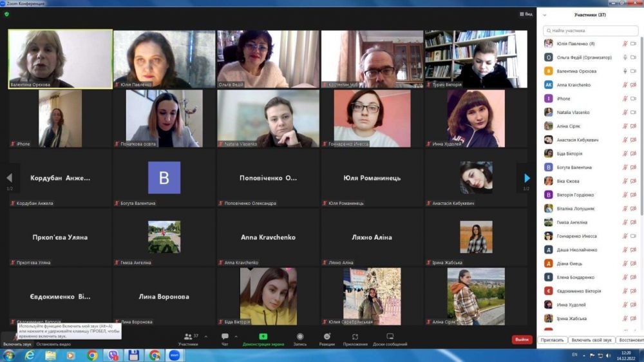
Task: Go to next gallery page with right arrow
Action: pos(527,178)
